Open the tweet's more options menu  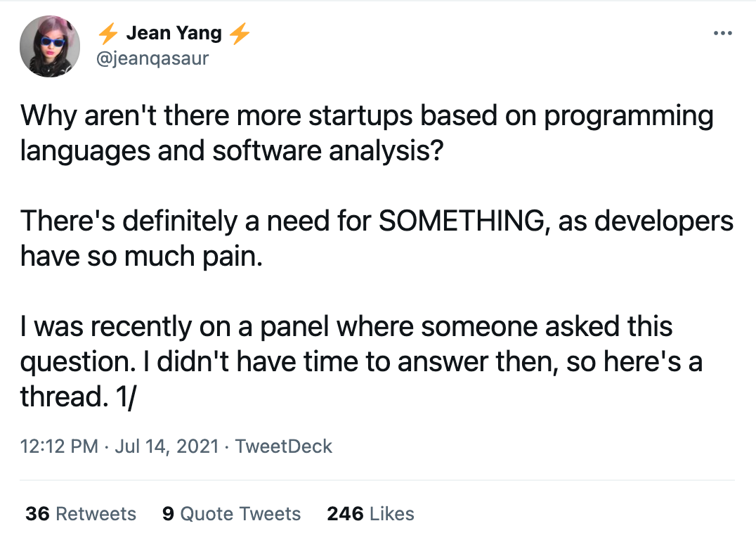(x=722, y=34)
